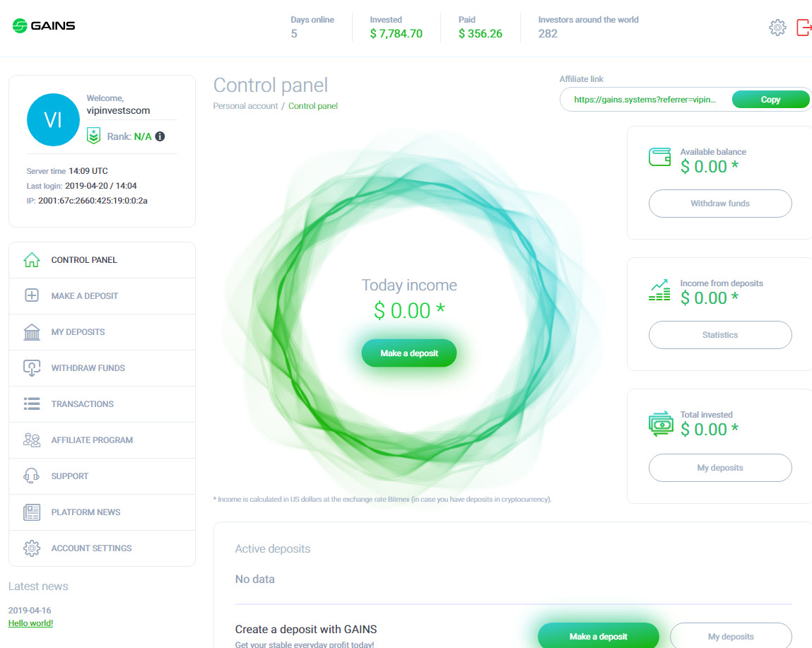Click the GAINS logo
This screenshot has width=812, height=648.
44,26
